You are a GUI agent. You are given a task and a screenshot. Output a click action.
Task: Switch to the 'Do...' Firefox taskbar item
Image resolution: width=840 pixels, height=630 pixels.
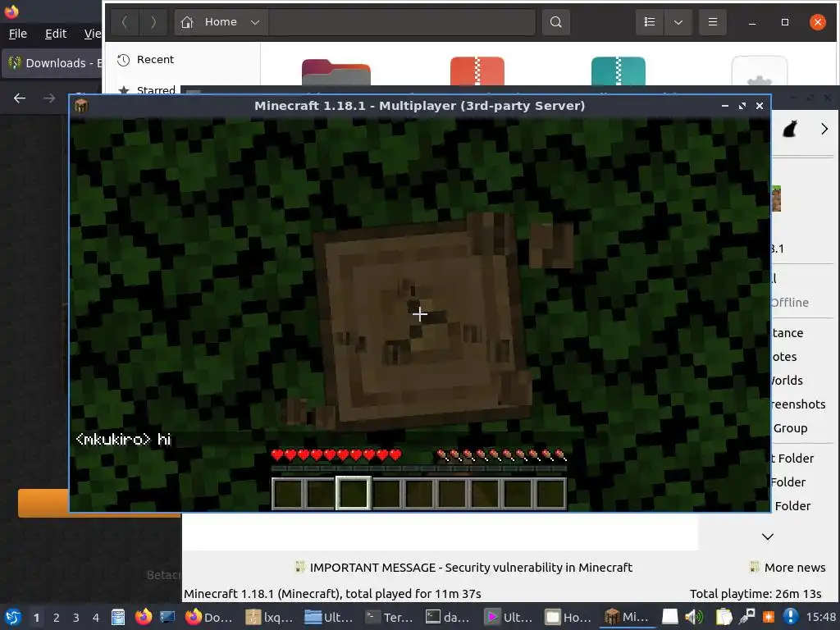click(209, 617)
